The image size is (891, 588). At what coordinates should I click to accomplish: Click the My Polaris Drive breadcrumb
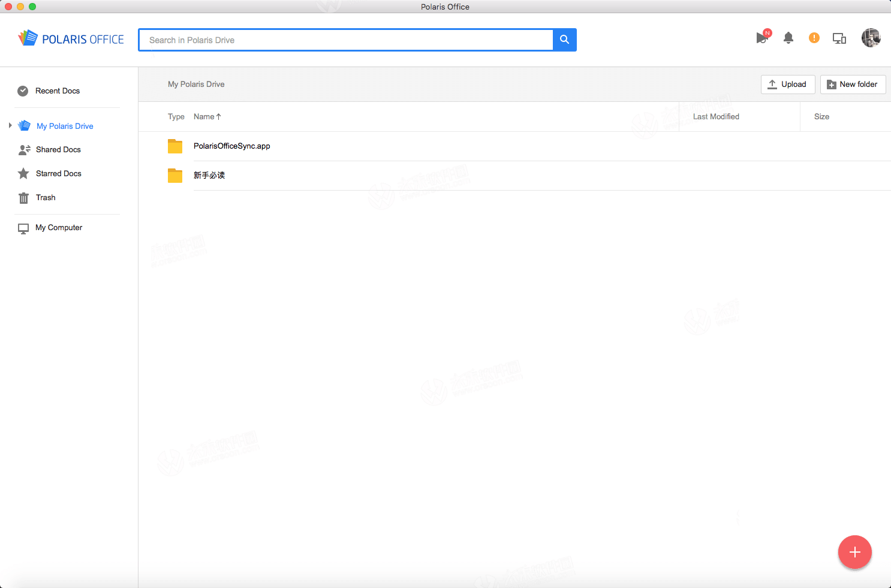pos(196,85)
